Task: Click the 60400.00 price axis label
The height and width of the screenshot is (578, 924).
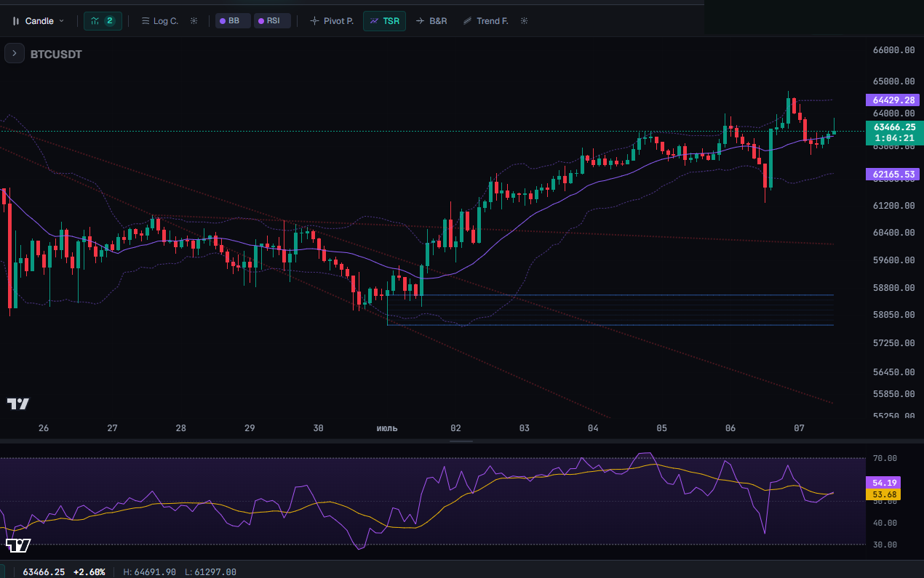Action: pos(893,233)
